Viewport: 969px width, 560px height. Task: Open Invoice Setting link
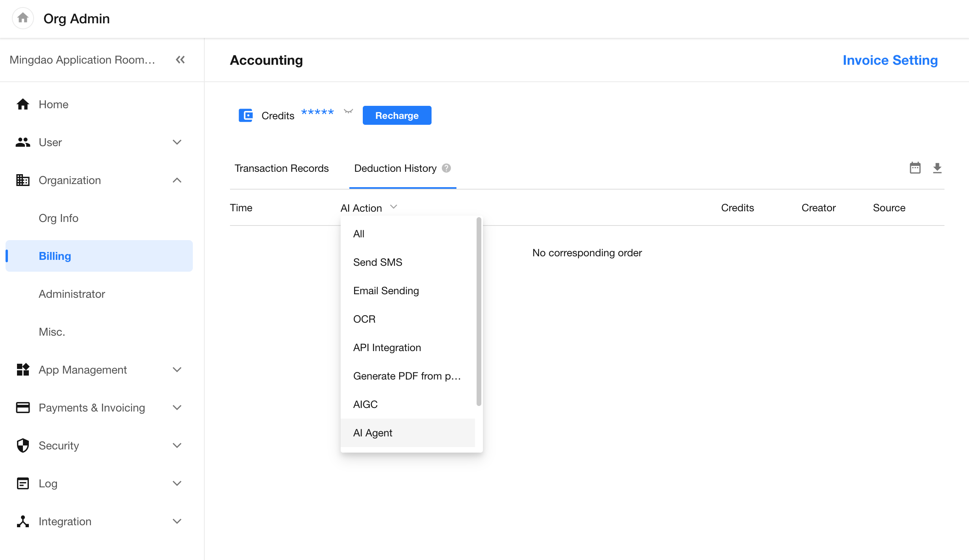point(890,60)
